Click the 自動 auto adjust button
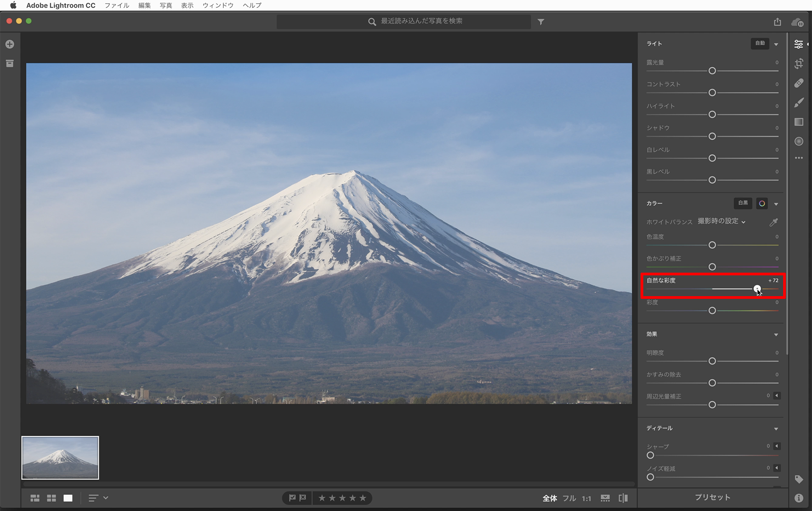The width and height of the screenshot is (812, 511). click(760, 43)
